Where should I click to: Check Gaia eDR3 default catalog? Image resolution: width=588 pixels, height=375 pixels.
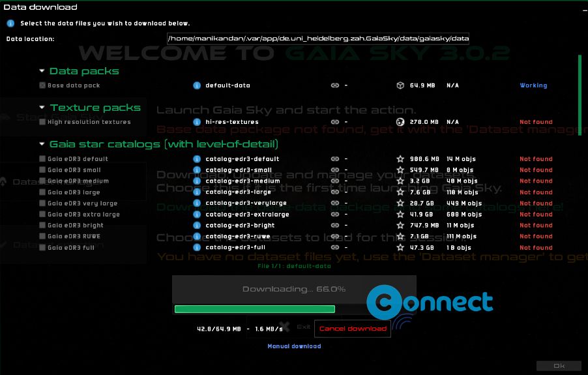(42, 159)
